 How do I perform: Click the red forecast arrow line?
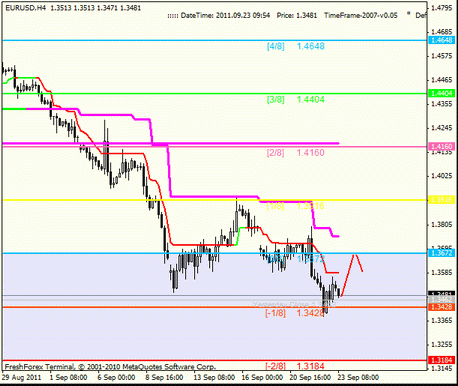351,275
